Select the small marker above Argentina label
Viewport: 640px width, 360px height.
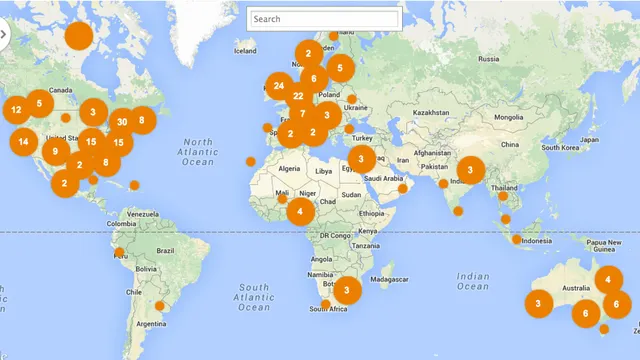160,306
